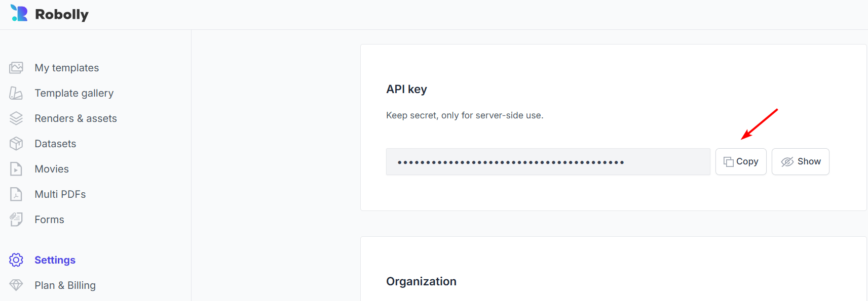Select the Multi PDFs text label
868x301 pixels.
(60, 194)
